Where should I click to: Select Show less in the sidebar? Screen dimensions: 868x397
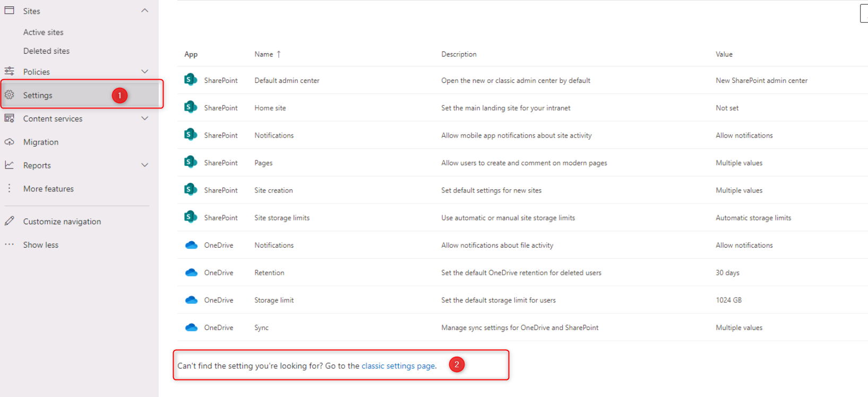click(40, 245)
